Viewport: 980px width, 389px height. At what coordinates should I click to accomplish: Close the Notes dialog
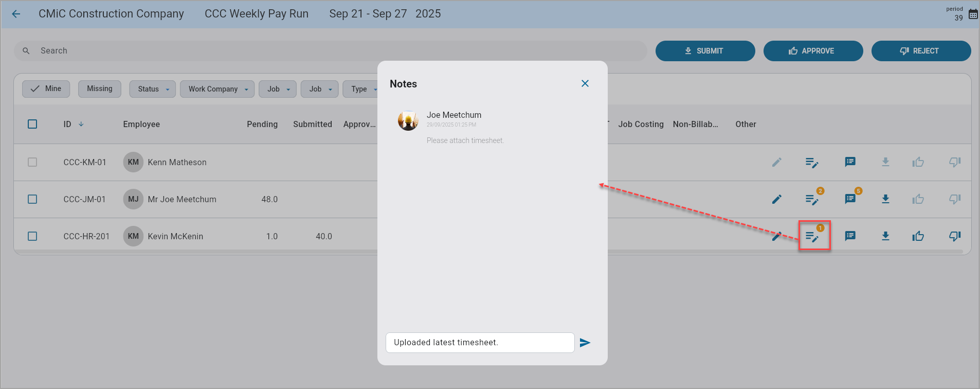(585, 83)
